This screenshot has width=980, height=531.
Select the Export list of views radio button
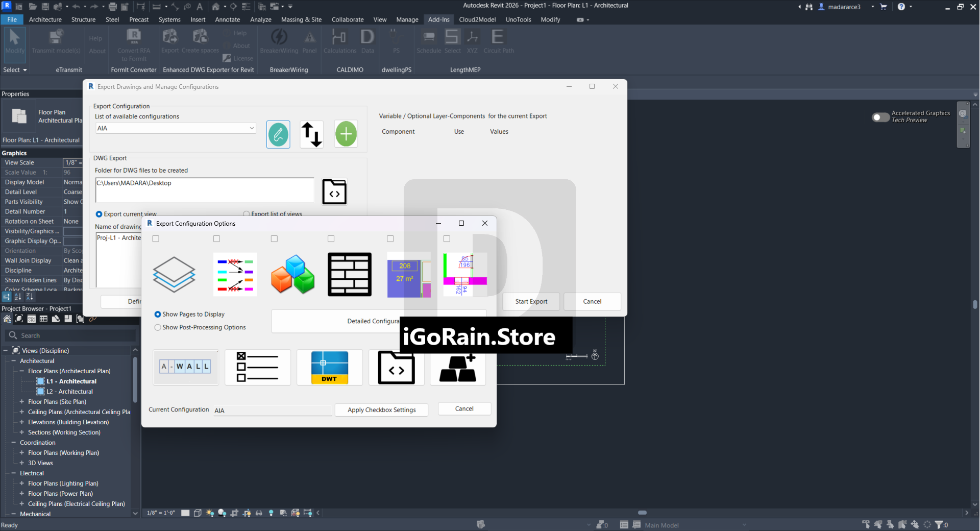coord(247,214)
